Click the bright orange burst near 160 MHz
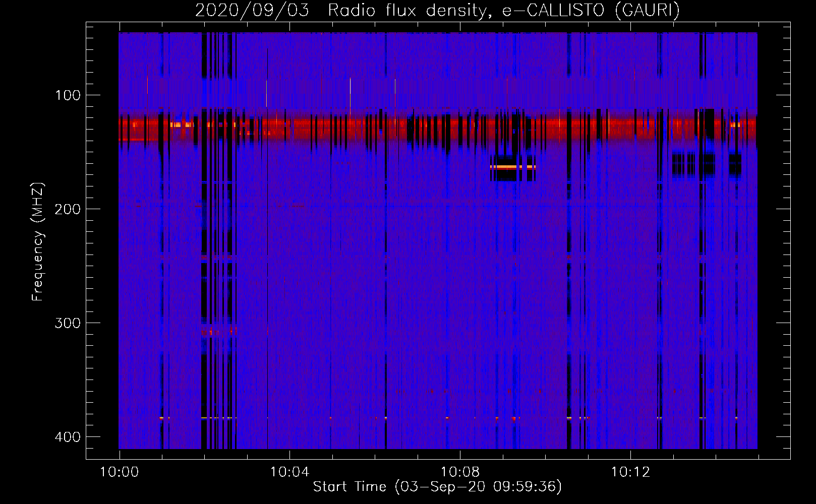The image size is (816, 504). 512,167
